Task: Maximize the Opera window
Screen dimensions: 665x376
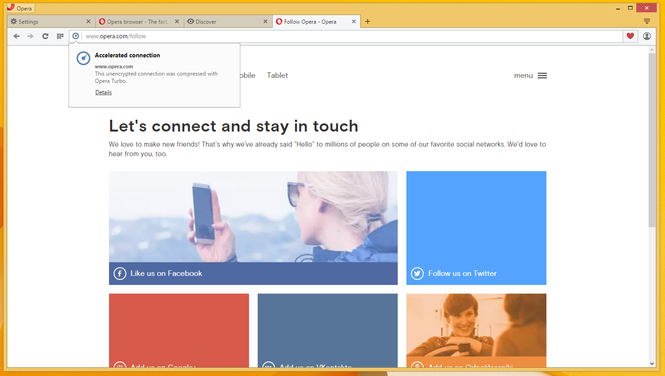Action: [x=630, y=8]
